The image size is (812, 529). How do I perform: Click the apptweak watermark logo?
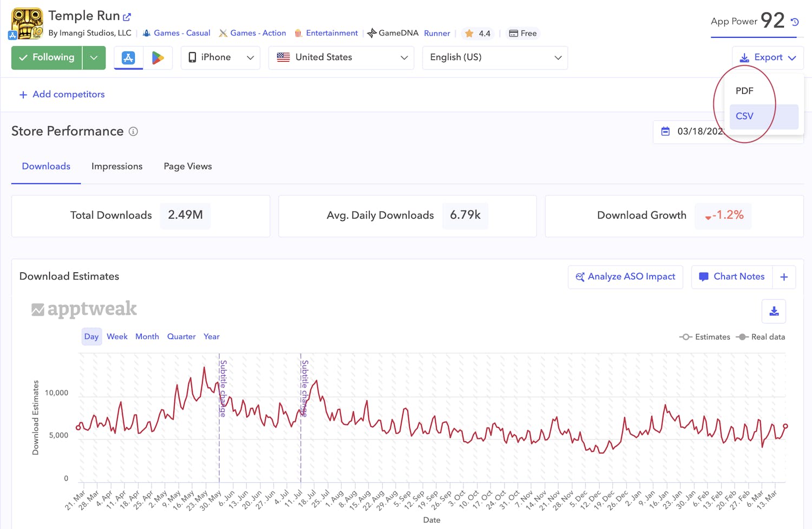(x=84, y=309)
